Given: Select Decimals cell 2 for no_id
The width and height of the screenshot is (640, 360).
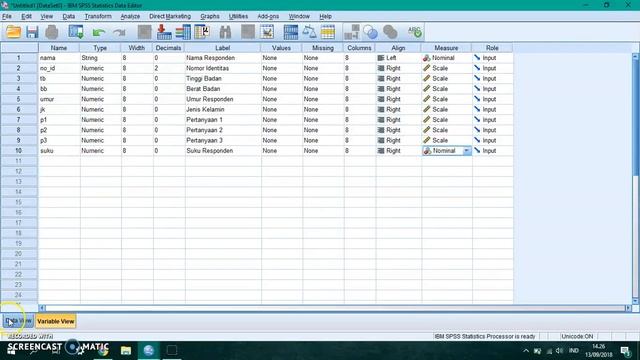Looking at the screenshot, I should [169, 68].
